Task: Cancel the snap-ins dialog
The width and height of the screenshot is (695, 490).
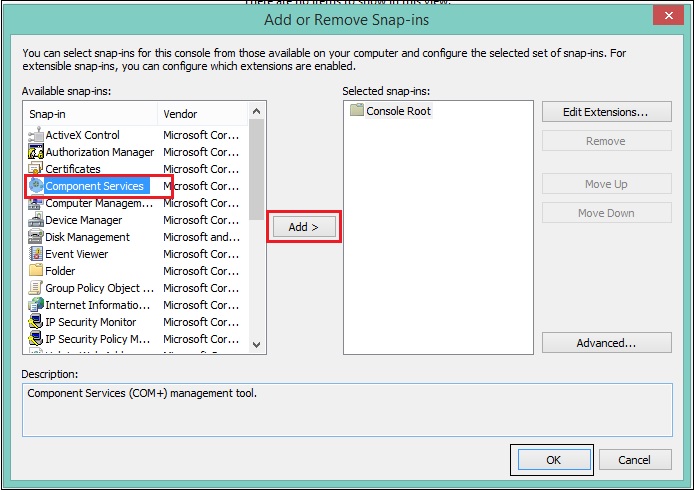Action: [x=635, y=460]
